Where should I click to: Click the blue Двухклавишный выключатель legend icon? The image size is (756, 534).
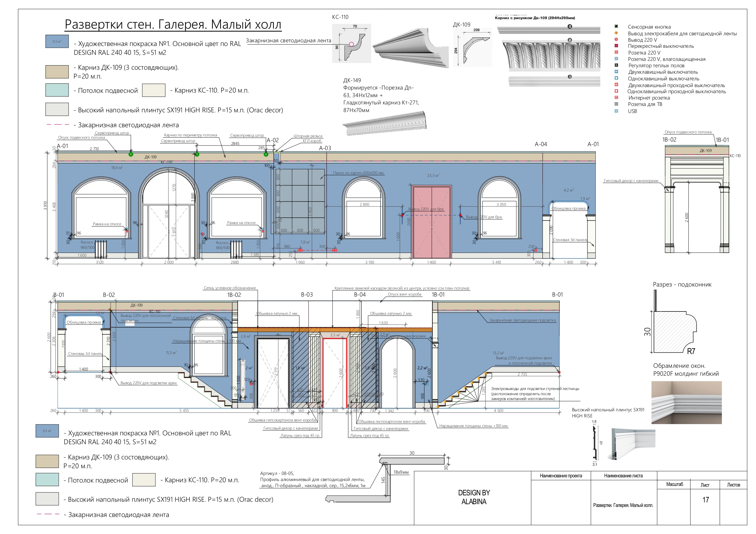click(616, 72)
